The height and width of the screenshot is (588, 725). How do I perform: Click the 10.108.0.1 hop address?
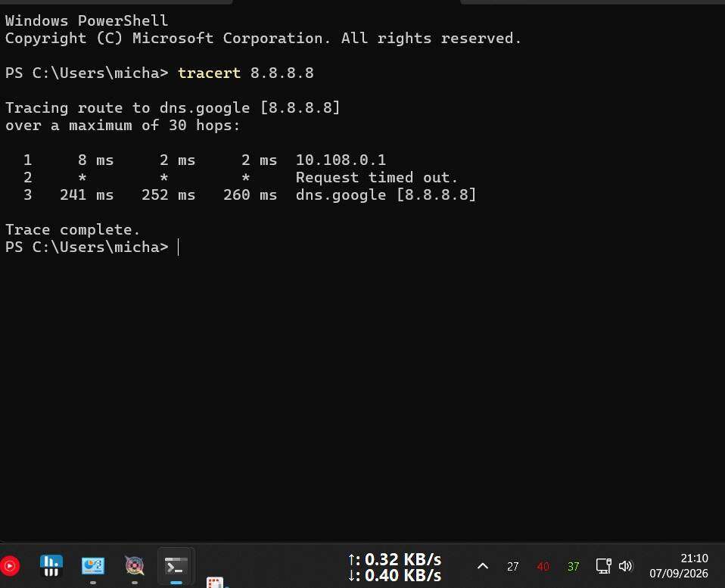click(341, 160)
